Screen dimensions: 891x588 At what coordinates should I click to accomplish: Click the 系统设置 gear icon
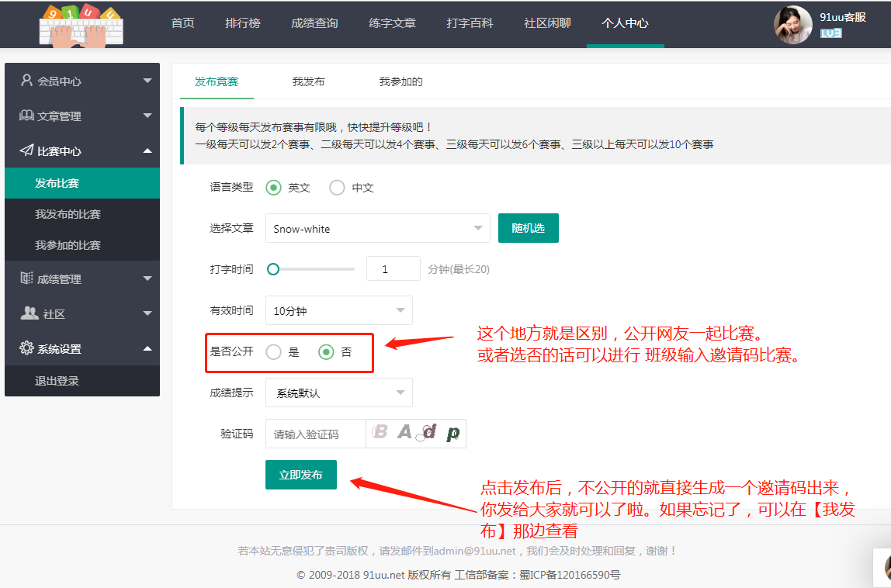click(26, 348)
